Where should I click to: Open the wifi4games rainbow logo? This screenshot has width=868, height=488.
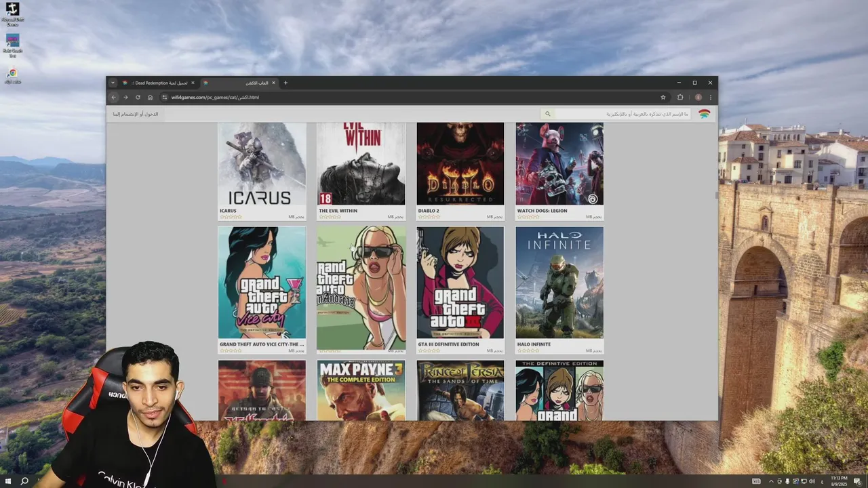[704, 114]
